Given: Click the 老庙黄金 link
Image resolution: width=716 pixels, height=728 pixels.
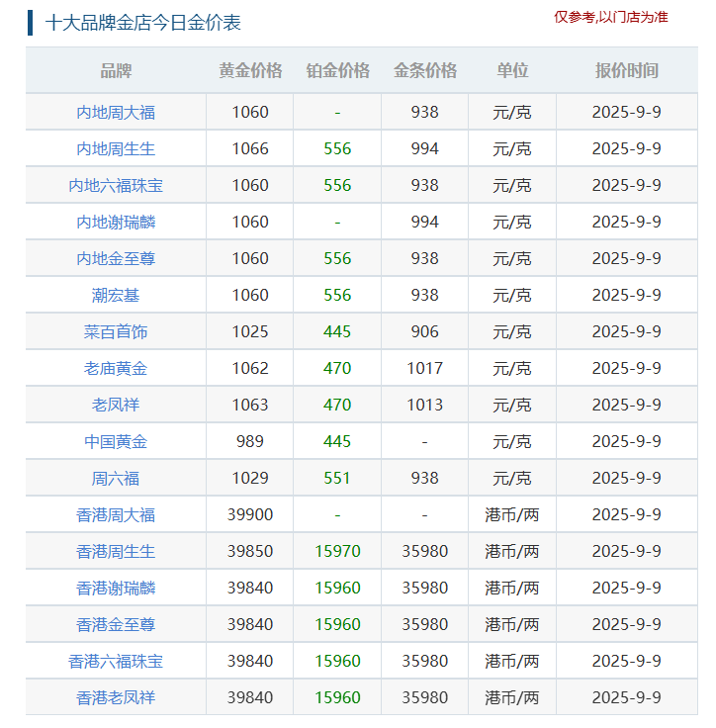Looking at the screenshot, I should pos(116,369).
